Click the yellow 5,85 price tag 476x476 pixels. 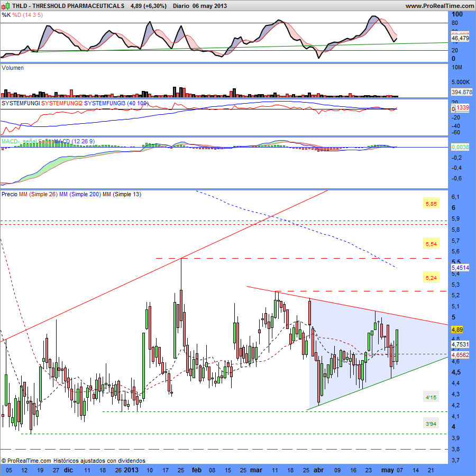431,204
